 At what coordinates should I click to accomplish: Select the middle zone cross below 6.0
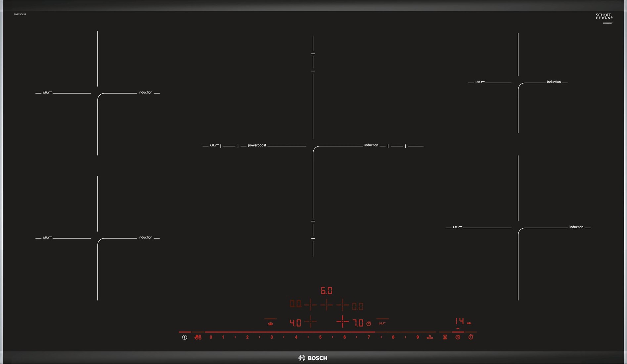[x=327, y=305]
